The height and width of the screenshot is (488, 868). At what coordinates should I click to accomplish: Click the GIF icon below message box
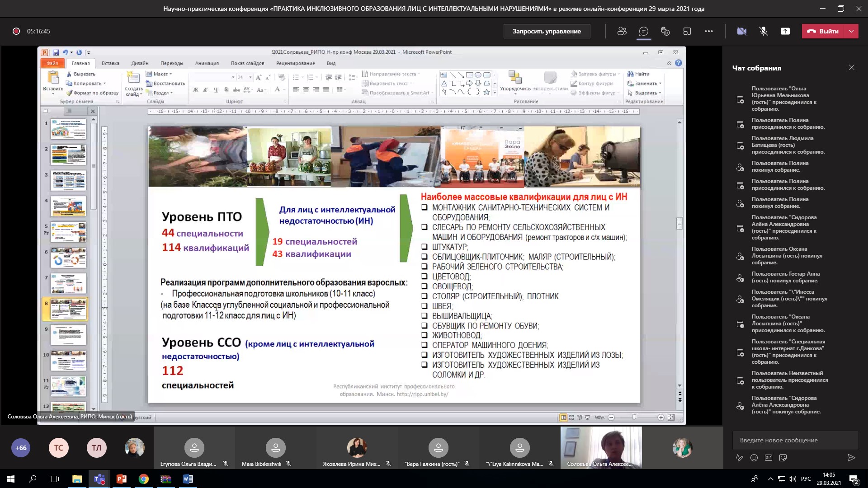click(x=769, y=458)
